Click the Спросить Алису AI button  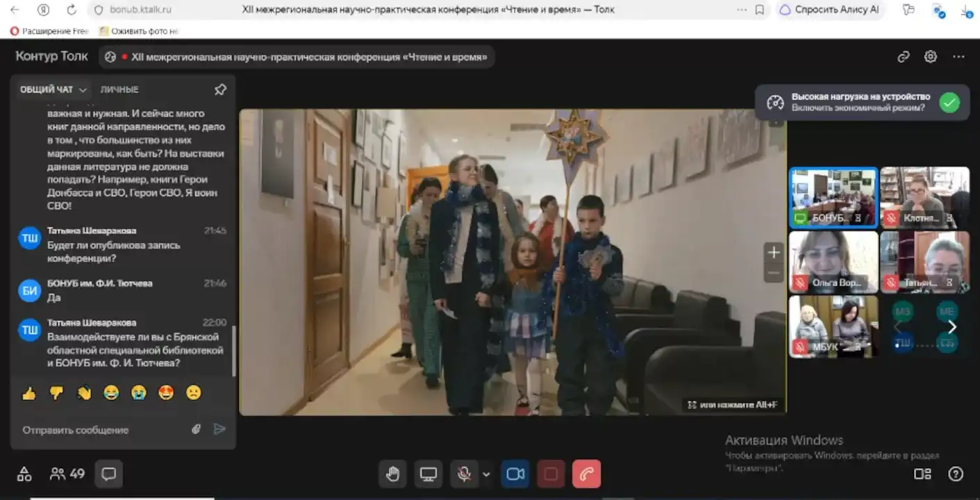829,10
